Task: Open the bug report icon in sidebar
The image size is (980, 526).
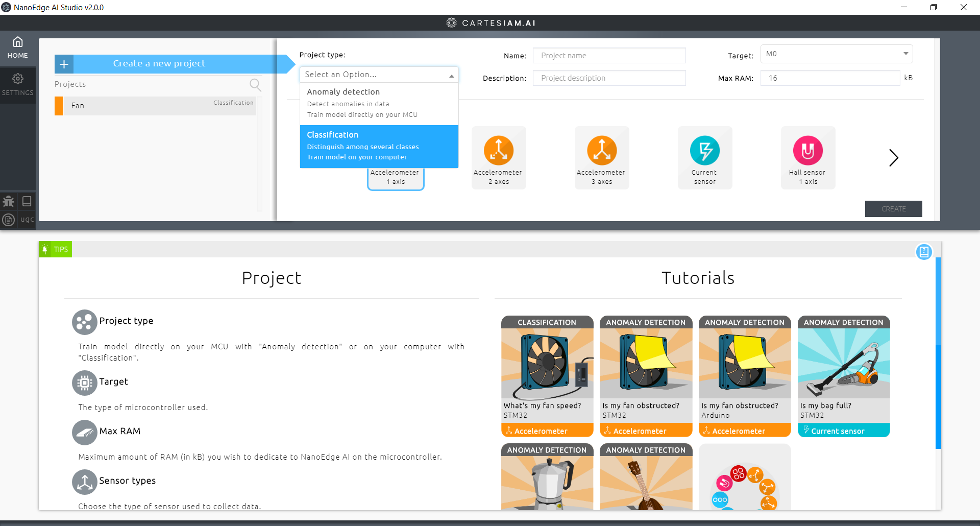Action: tap(8, 202)
